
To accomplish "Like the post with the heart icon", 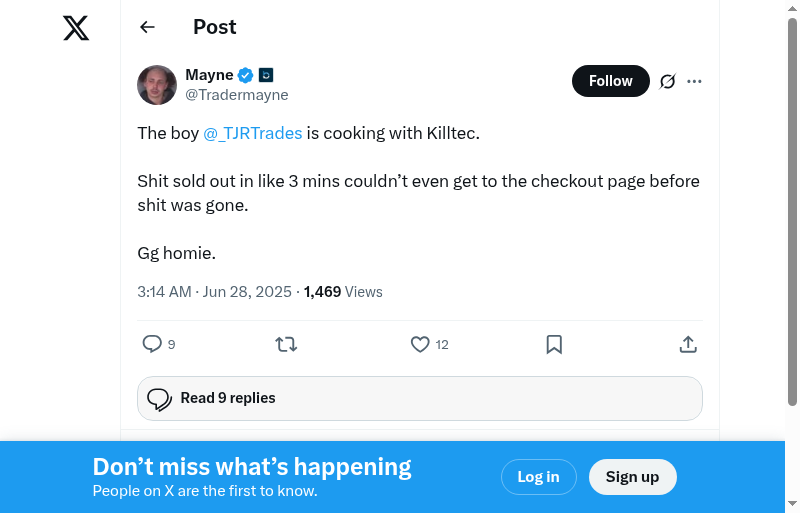I will (420, 344).
